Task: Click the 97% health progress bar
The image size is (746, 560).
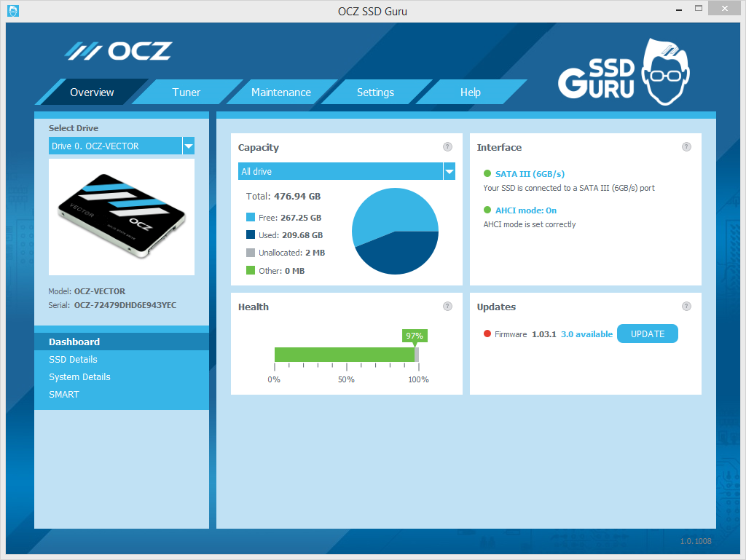Action: pyautogui.click(x=345, y=353)
